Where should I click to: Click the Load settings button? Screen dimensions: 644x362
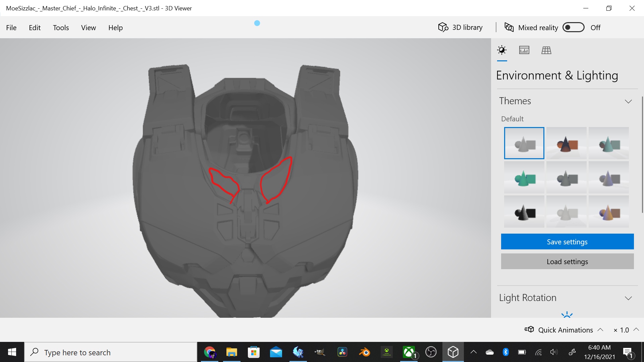567,261
